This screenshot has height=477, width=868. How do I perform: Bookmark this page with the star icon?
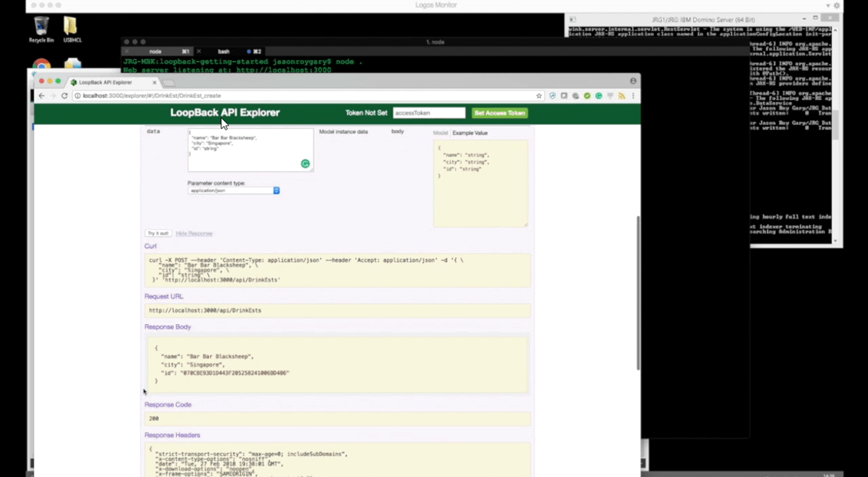(539, 95)
